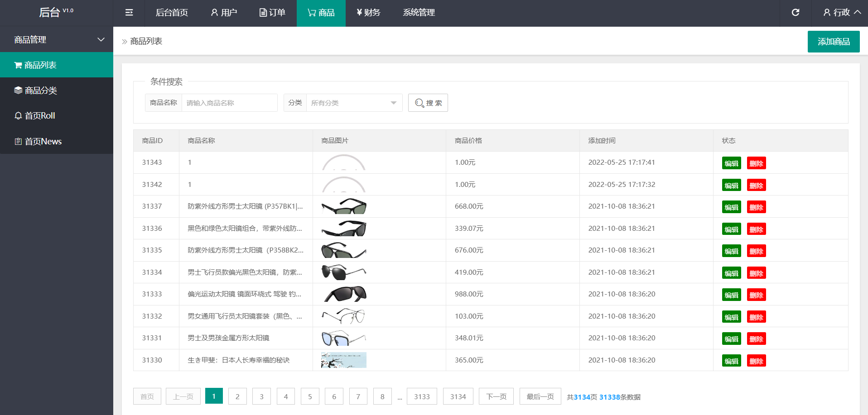868x415 pixels.
Task: Go to page 2 in pagination
Action: [x=237, y=396]
